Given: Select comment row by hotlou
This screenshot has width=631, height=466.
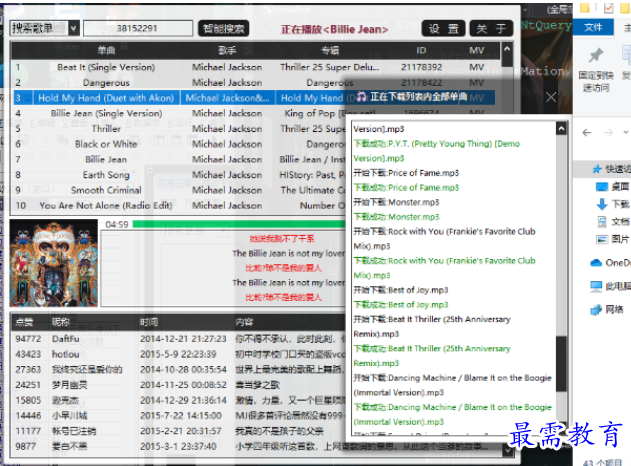Looking at the screenshot, I should pyautogui.click(x=178, y=354).
